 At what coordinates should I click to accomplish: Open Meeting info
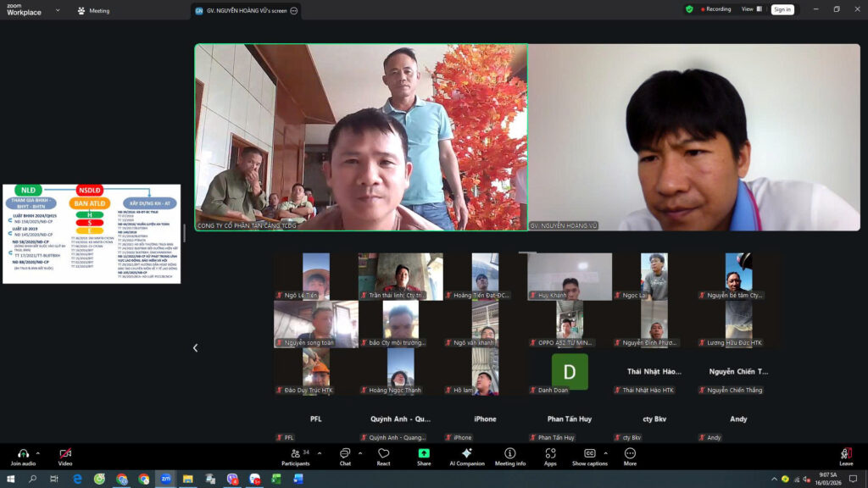(x=509, y=453)
